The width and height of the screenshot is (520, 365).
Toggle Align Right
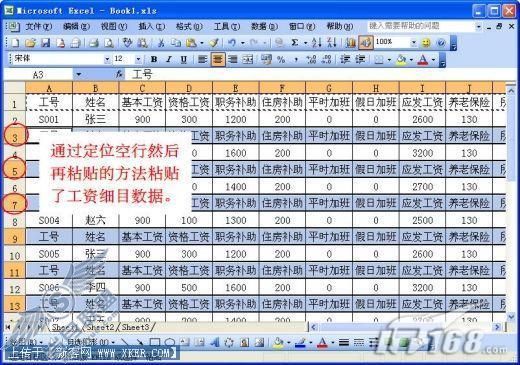[233, 60]
